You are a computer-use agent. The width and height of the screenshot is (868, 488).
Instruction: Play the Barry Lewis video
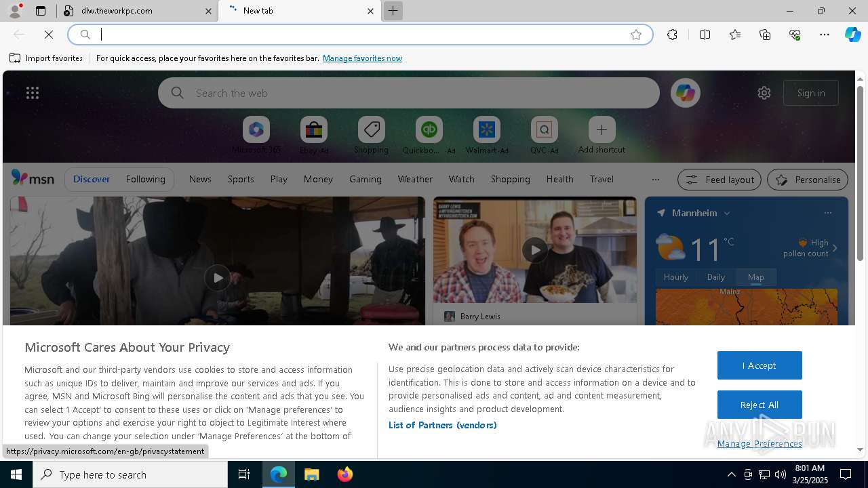click(535, 250)
